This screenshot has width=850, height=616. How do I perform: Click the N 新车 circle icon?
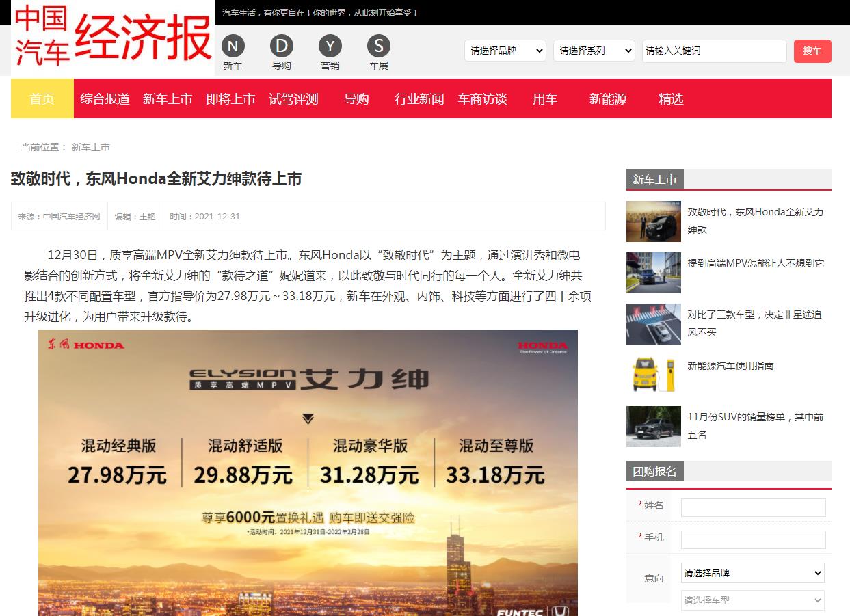click(x=233, y=46)
